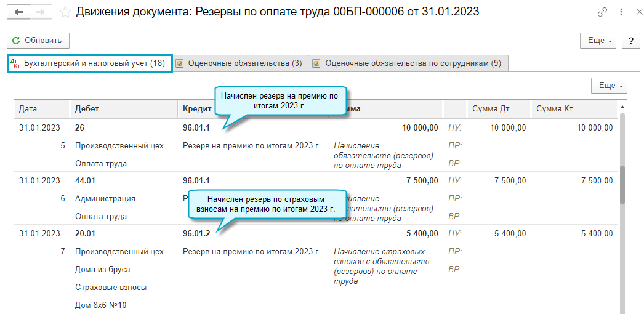Select credit account 96.01.2 cell
644x314 pixels.
tap(196, 234)
